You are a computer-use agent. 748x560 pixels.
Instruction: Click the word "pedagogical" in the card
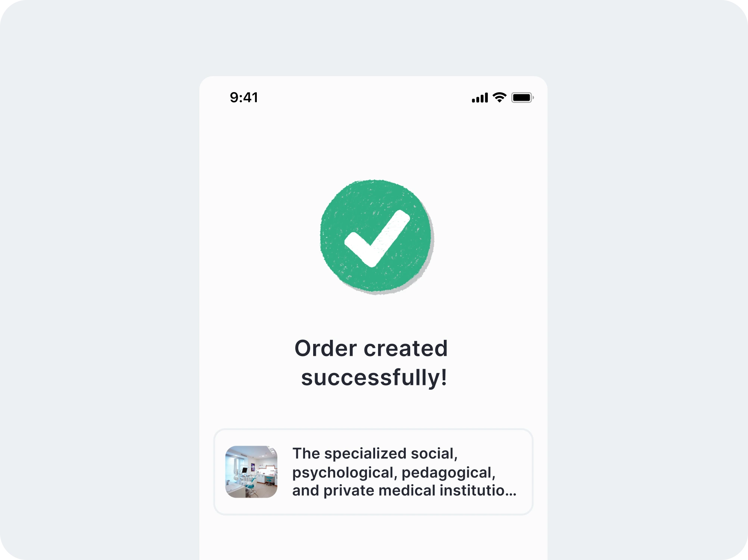(x=446, y=473)
